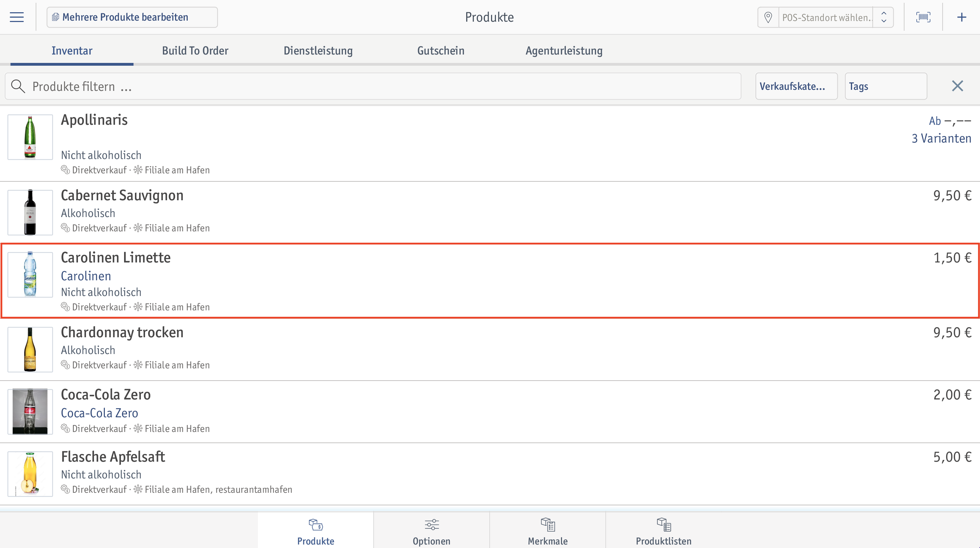Screen dimensions: 980x548
Task: Click Filiale icon in Flasche Apfelsaft row
Action: coord(138,489)
